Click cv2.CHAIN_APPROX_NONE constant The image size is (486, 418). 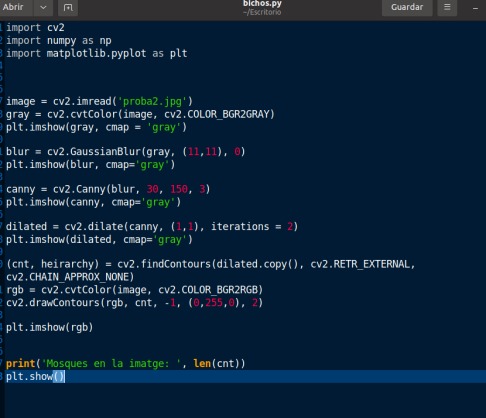(x=67, y=277)
